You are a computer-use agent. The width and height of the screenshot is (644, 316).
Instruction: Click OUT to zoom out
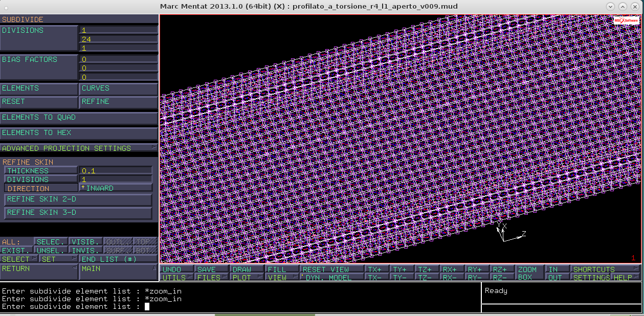[x=558, y=277]
